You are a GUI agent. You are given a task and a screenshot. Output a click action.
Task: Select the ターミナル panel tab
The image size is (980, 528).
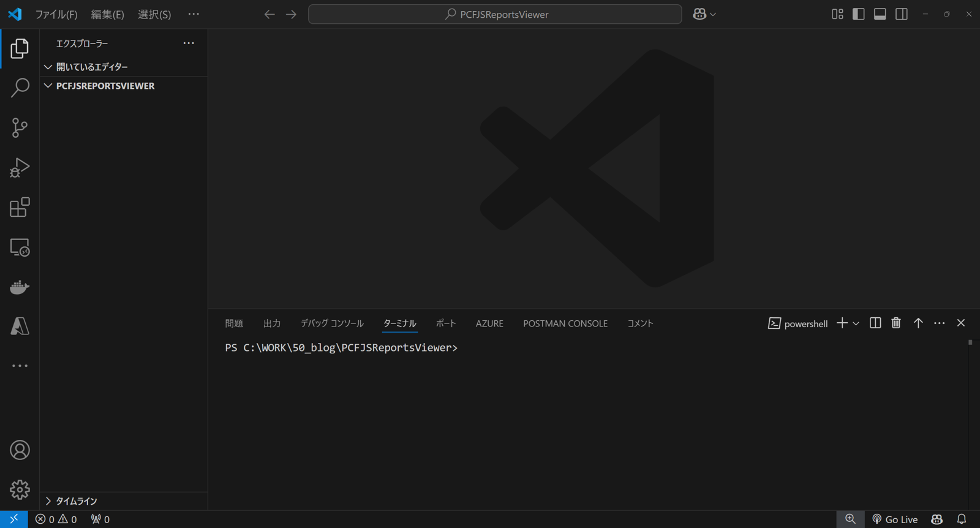400,323
